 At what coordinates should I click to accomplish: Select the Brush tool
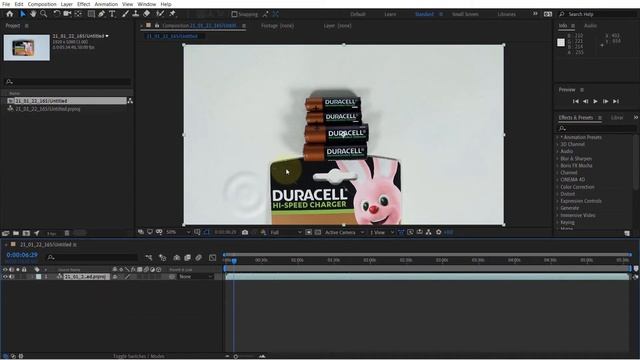125,14
